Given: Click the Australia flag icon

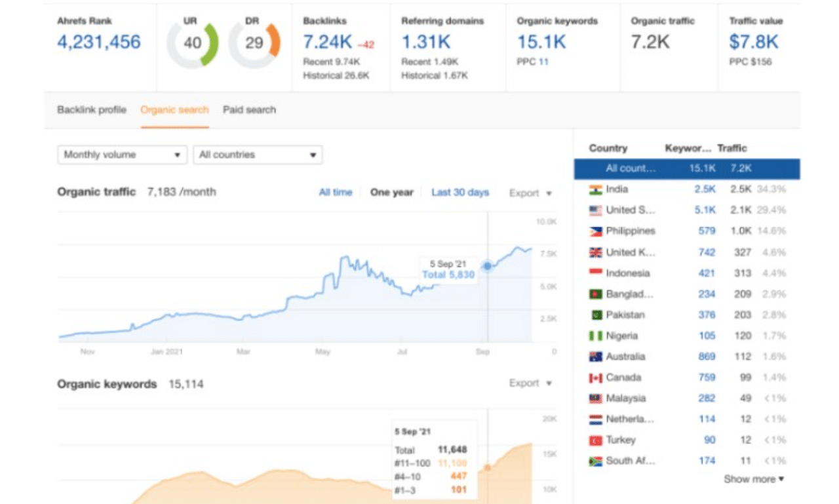Looking at the screenshot, I should tap(595, 357).
